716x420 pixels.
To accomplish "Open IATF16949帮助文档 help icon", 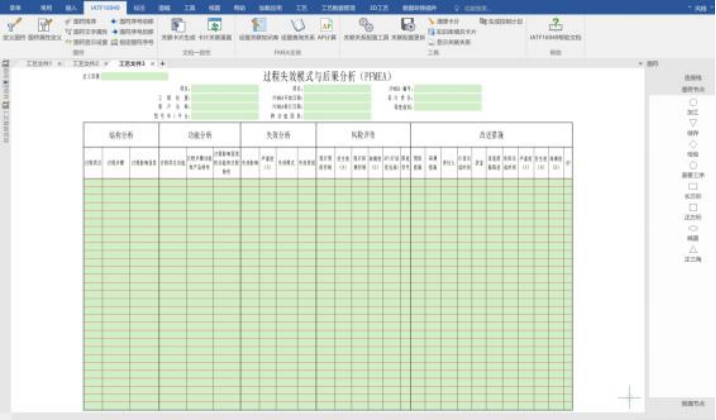I will 555,24.
